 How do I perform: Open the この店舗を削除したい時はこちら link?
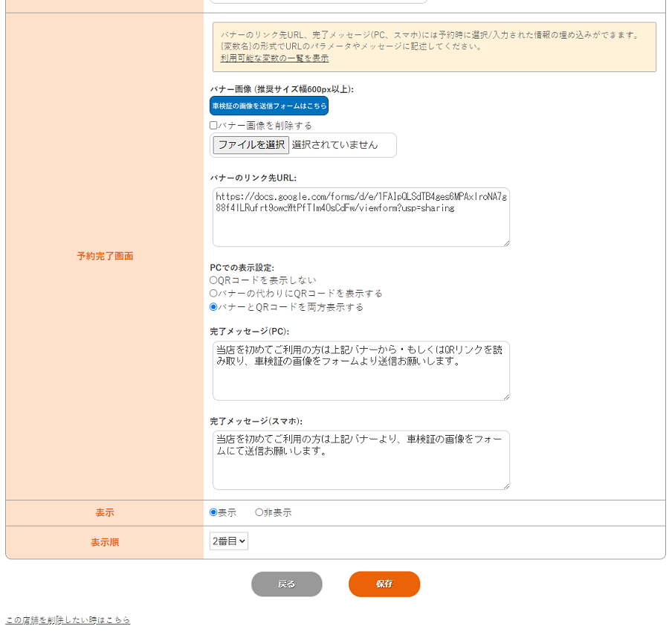[x=68, y=619]
